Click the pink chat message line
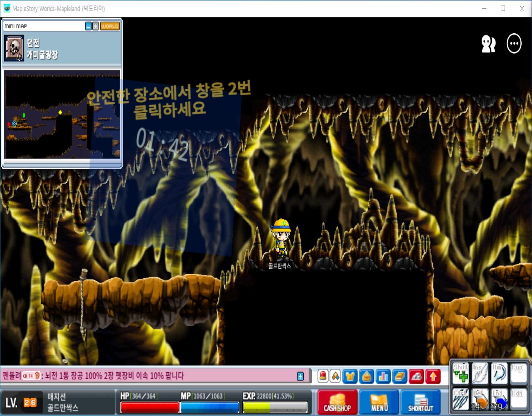The width and height of the screenshot is (532, 416). pos(155,376)
